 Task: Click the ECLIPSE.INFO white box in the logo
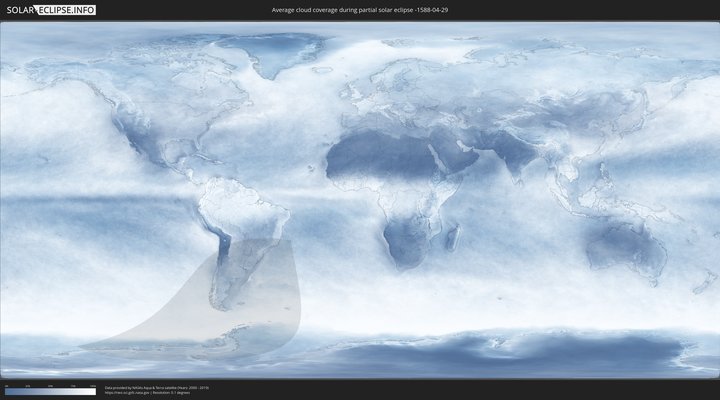[69, 9]
